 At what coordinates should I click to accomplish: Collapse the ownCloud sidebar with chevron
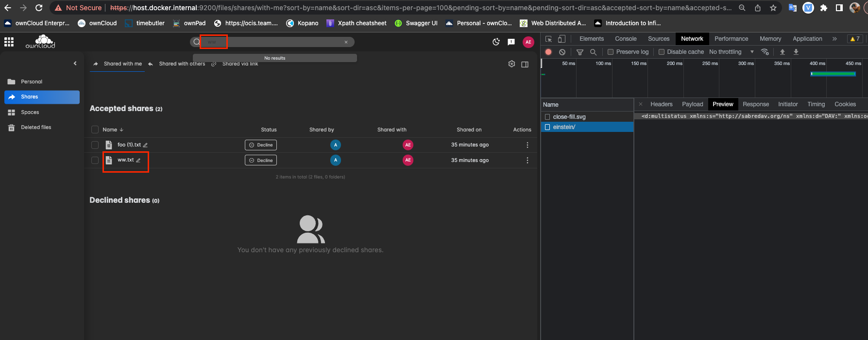(75, 63)
